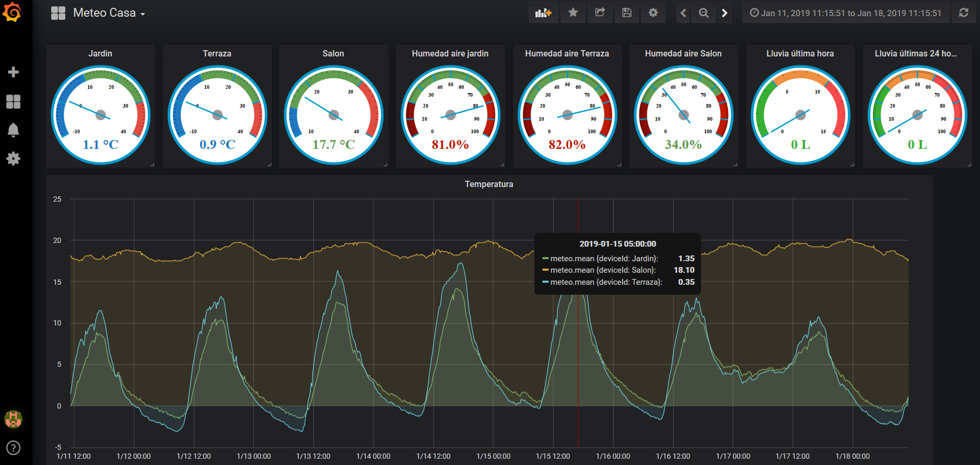This screenshot has height=465, width=980.
Task: Click the 1/13 12:00 x-axis label
Action: pyautogui.click(x=313, y=456)
